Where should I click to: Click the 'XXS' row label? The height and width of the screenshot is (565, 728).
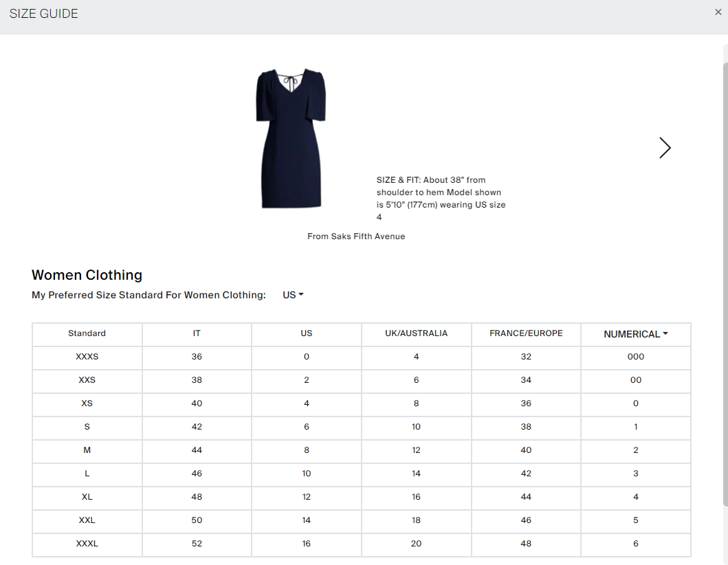click(87, 380)
